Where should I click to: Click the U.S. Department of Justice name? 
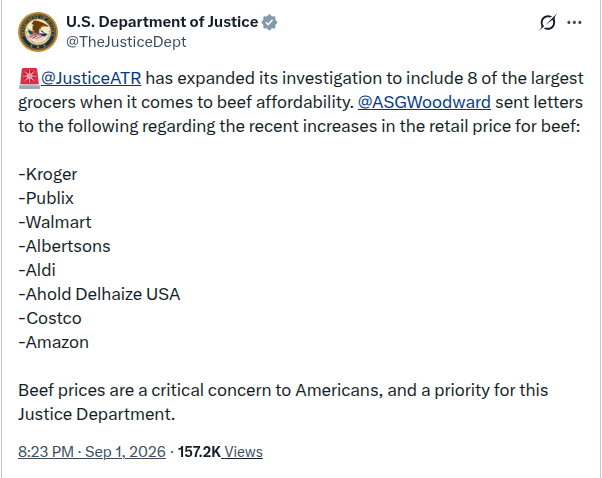[x=162, y=22]
